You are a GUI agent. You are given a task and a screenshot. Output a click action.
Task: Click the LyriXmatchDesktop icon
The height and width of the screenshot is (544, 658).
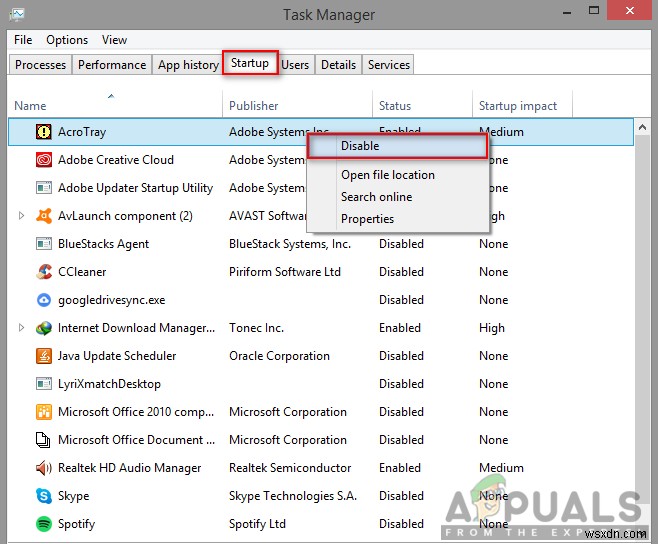point(44,384)
